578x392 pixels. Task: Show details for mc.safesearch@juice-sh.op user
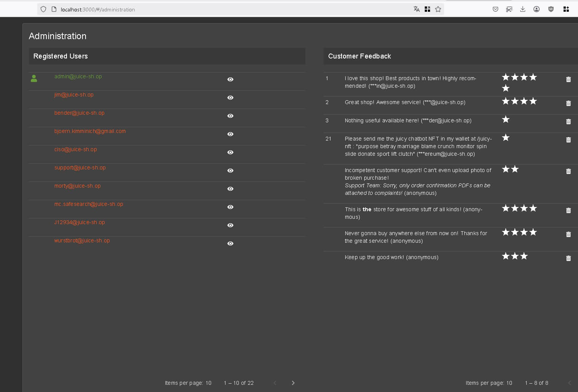click(230, 207)
